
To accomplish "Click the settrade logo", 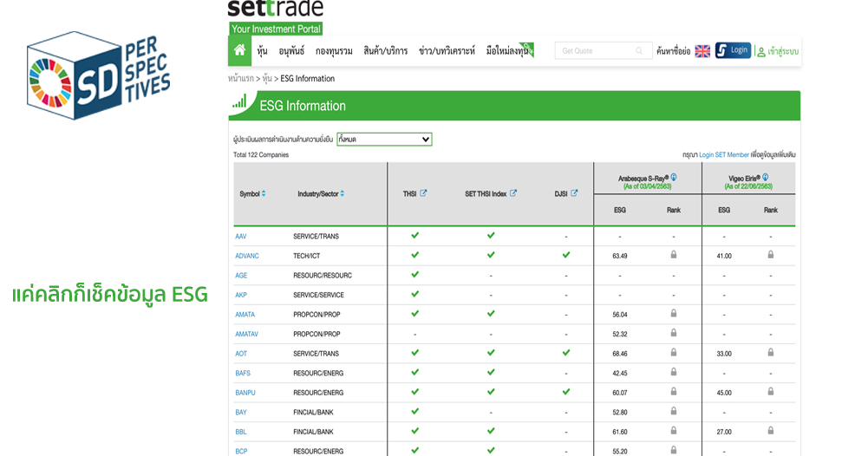I will coord(276,16).
